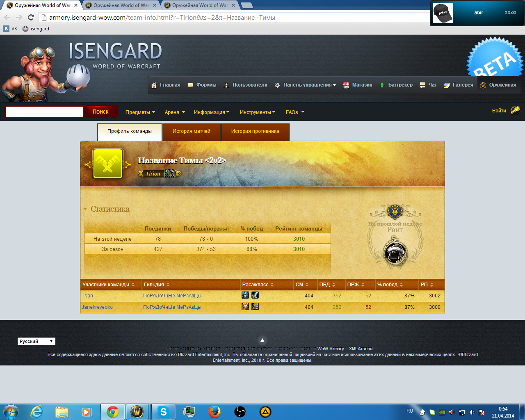Reload the page with the refresh icon
The height and width of the screenshot is (420, 525).
pos(31,17)
